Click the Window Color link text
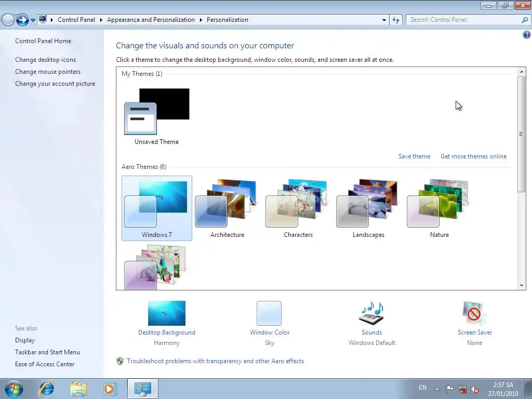The height and width of the screenshot is (399, 532). [x=270, y=332]
